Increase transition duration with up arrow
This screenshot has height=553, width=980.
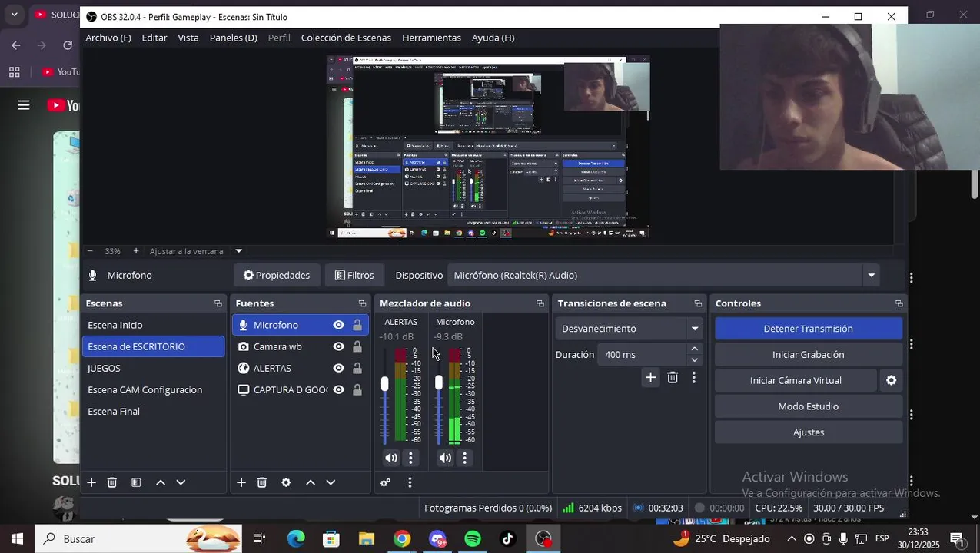pos(694,349)
